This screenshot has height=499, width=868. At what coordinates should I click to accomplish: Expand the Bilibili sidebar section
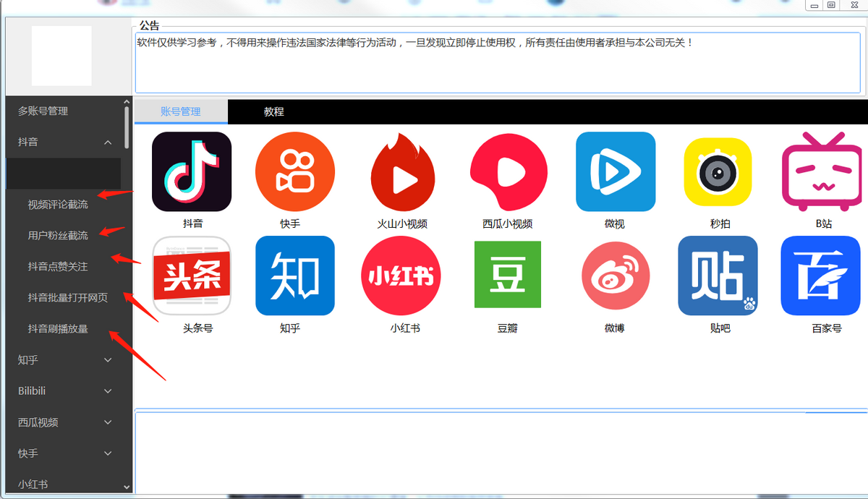(63, 391)
